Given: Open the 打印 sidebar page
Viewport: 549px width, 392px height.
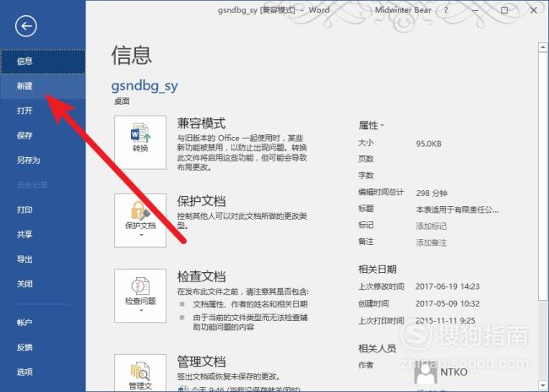Looking at the screenshot, I should coord(43,210).
